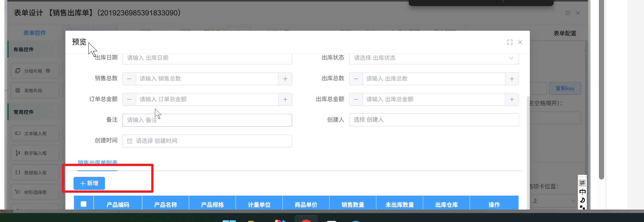Open 出库状态 dropdown
This screenshot has height=222, width=644.
[434, 58]
